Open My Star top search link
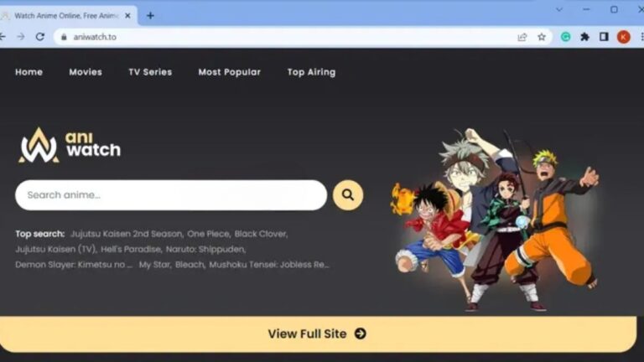The image size is (644, 362). (155, 265)
